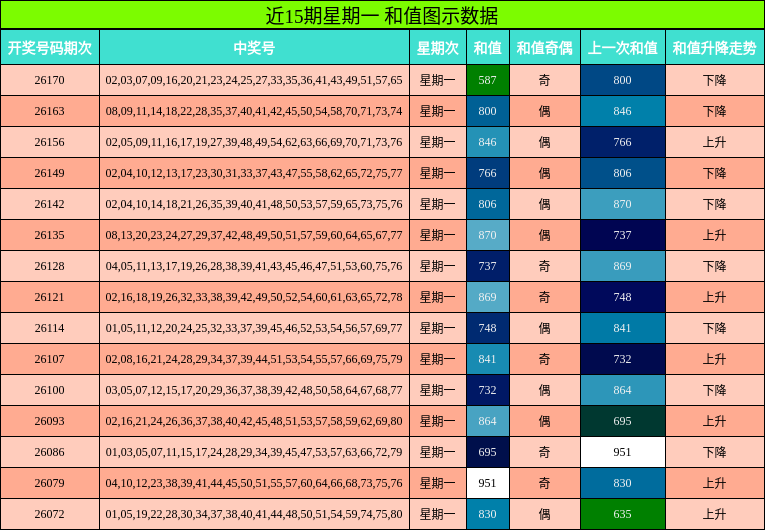Select the 星期一 cell in row 26093
The image size is (765, 530).
[x=438, y=421]
